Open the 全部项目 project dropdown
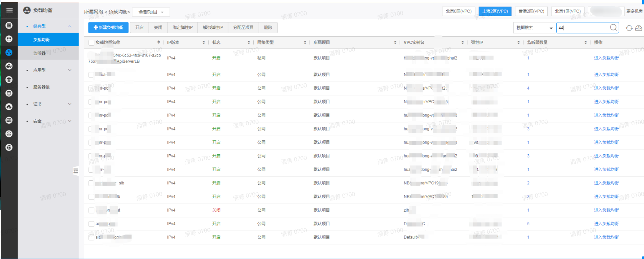The width and height of the screenshot is (644, 259). (x=151, y=12)
